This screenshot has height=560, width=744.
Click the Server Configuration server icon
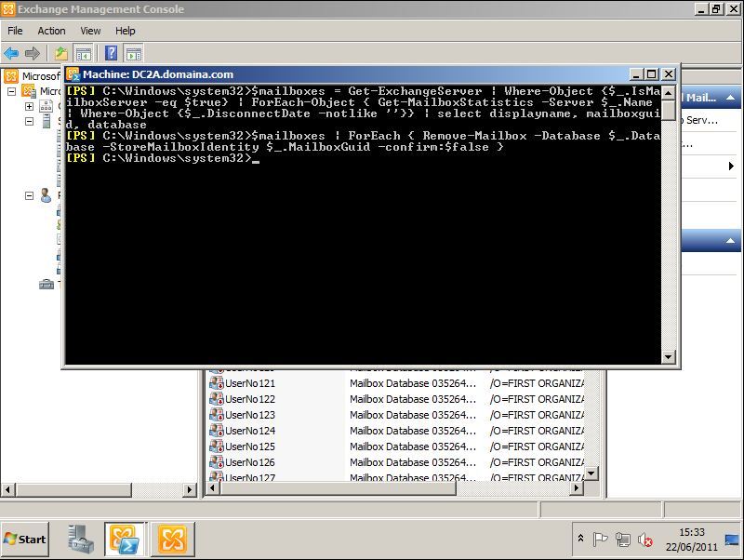point(46,122)
